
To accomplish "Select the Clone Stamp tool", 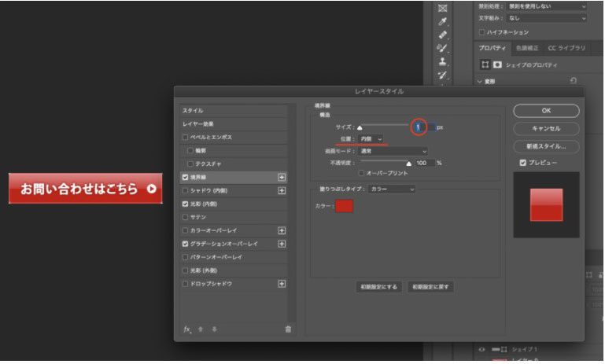I will (x=442, y=61).
